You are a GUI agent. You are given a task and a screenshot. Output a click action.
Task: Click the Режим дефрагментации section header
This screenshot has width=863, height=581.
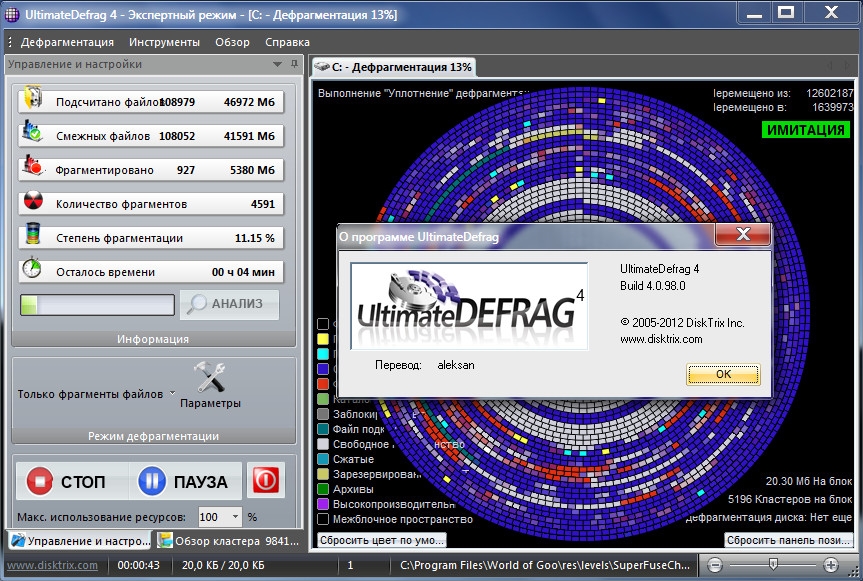click(153, 436)
